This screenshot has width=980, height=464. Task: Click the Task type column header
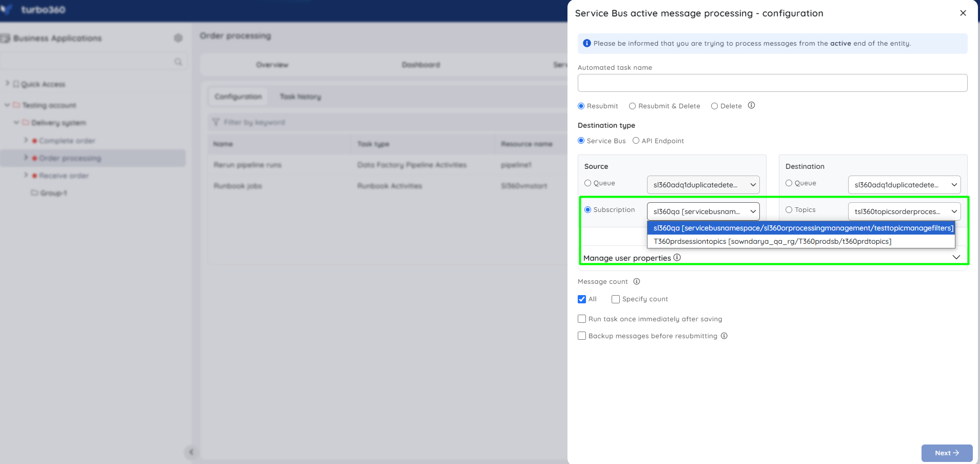(374, 144)
